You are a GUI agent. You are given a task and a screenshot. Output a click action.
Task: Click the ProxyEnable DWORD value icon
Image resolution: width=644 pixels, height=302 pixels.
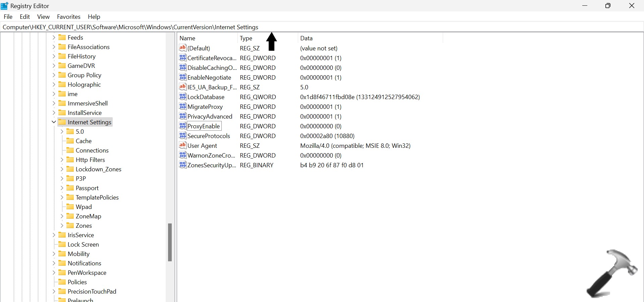pos(182,126)
